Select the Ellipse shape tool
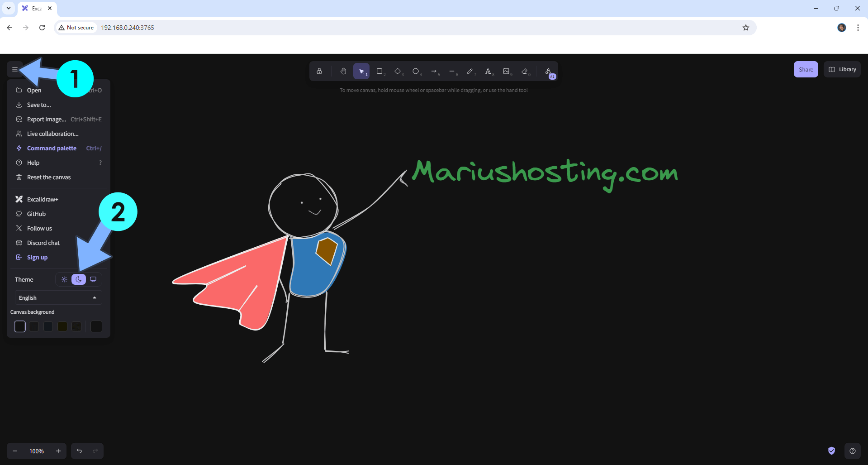The width and height of the screenshot is (868, 465). (416, 71)
